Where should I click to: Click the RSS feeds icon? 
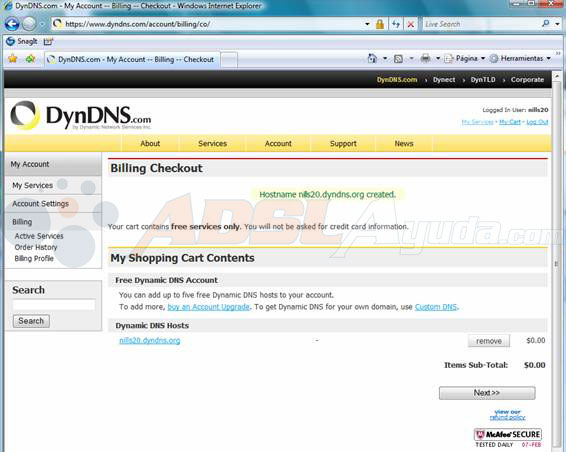pyautogui.click(x=398, y=58)
